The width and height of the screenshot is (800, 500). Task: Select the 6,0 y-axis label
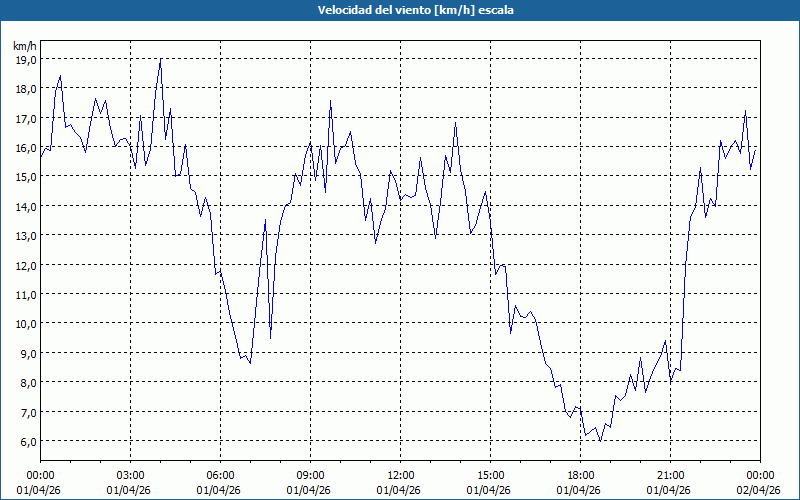[26, 441]
